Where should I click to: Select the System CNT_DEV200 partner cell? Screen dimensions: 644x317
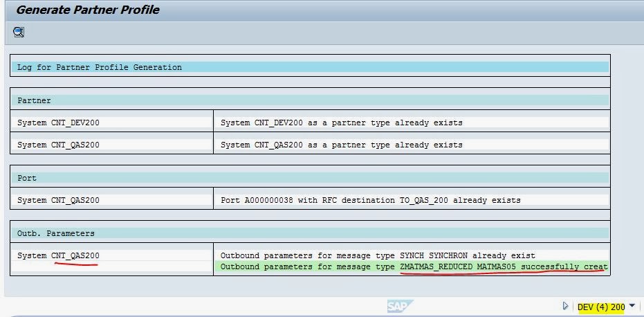[111, 123]
